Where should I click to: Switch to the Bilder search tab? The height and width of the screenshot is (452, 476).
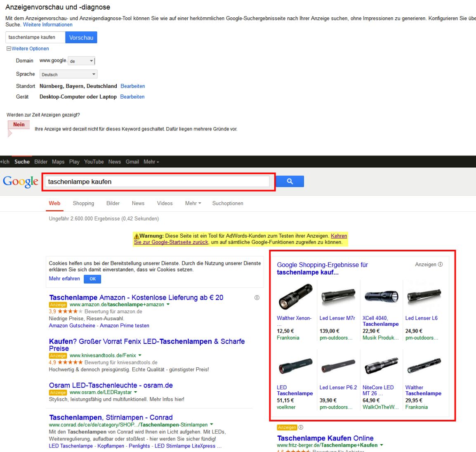[113, 203]
